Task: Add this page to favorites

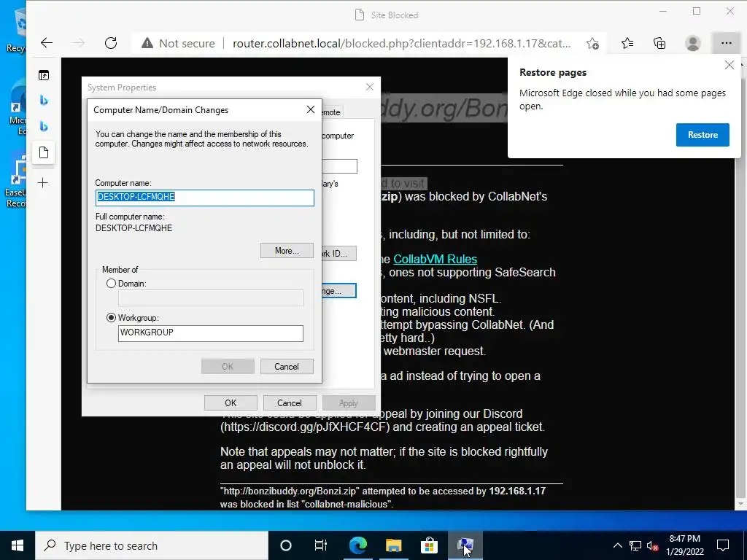Action: pyautogui.click(x=592, y=43)
